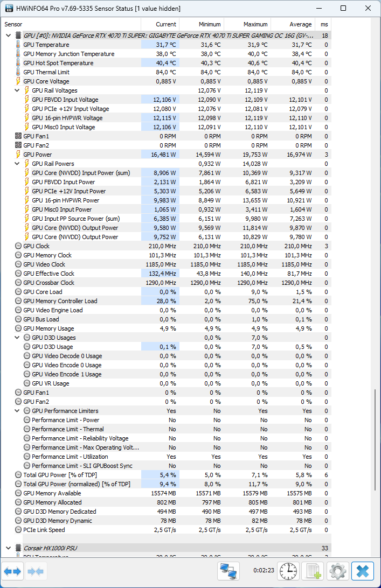Collapse the GPU D3D Usages subgroup
Image resolution: width=381 pixels, height=588 pixels.
17,338
